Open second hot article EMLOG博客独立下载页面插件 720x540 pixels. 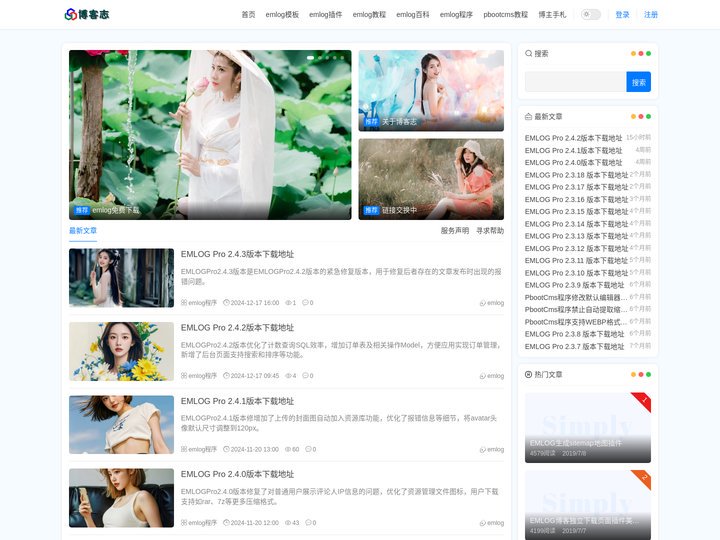[x=588, y=505]
